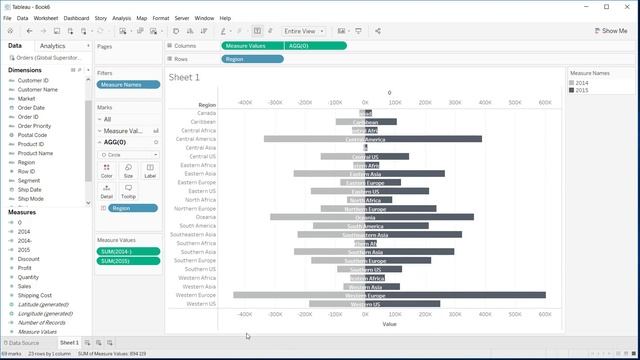Image resolution: width=640 pixels, height=360 pixels.
Task: Click the SUM(2014-) measure value pill
Action: [x=129, y=252]
